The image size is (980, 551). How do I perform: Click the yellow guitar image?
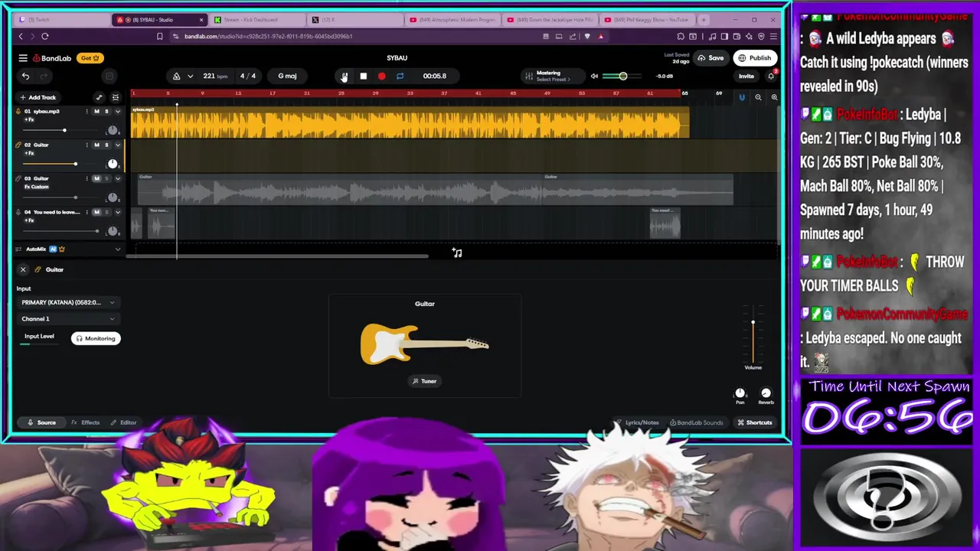point(424,344)
